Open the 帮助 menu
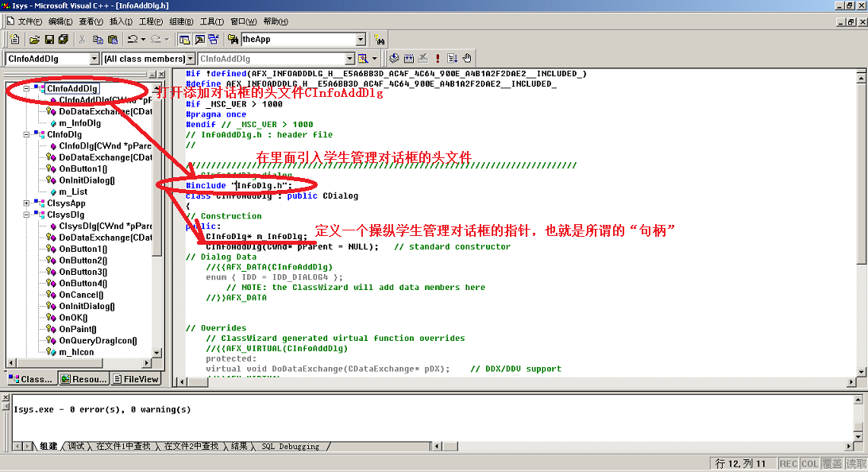 (x=275, y=21)
